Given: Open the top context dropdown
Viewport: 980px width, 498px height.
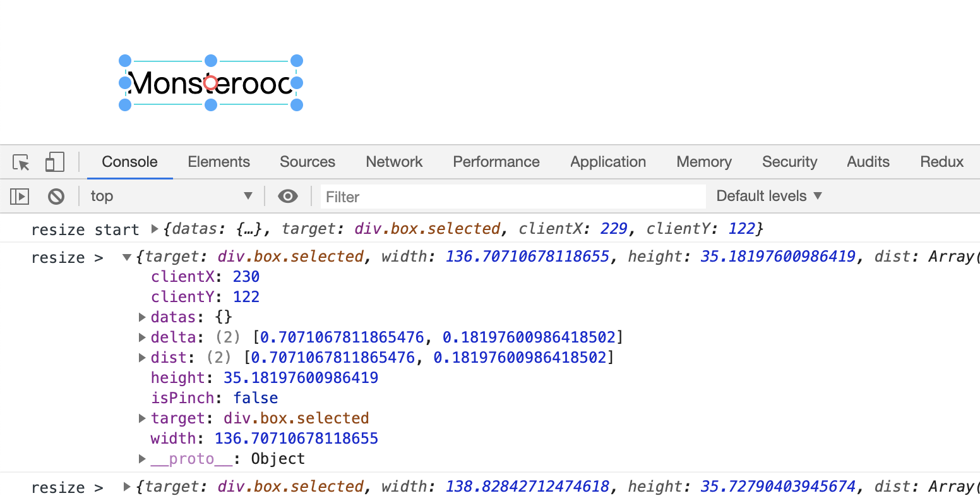Looking at the screenshot, I should [x=170, y=196].
